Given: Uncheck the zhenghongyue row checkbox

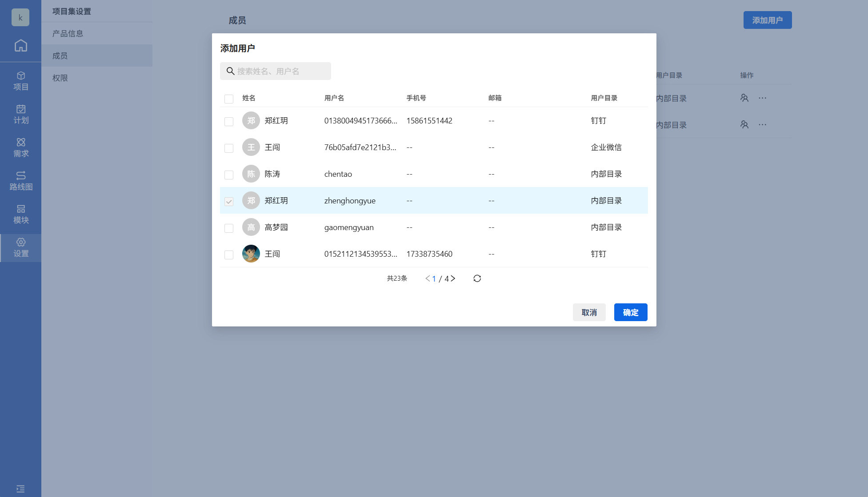Looking at the screenshot, I should click(x=229, y=201).
